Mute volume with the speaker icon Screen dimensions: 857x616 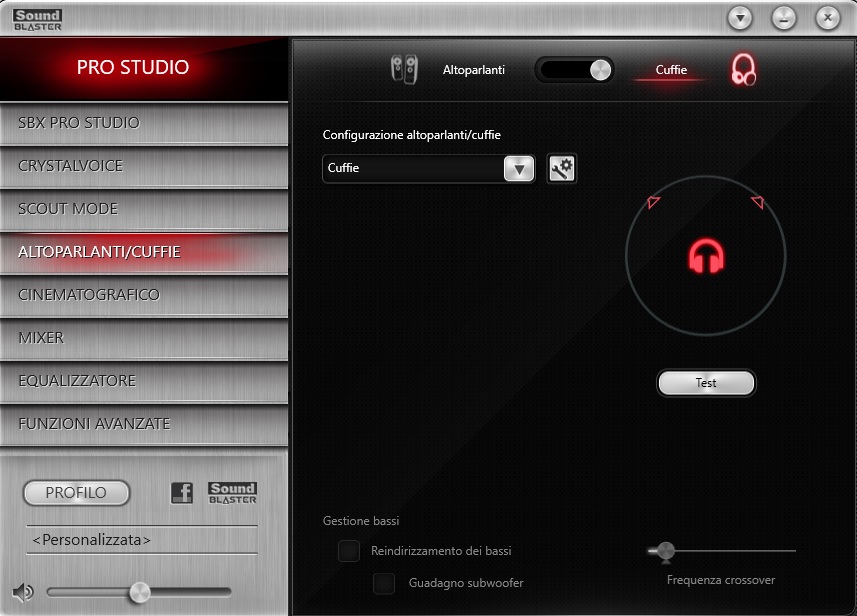pyautogui.click(x=23, y=592)
